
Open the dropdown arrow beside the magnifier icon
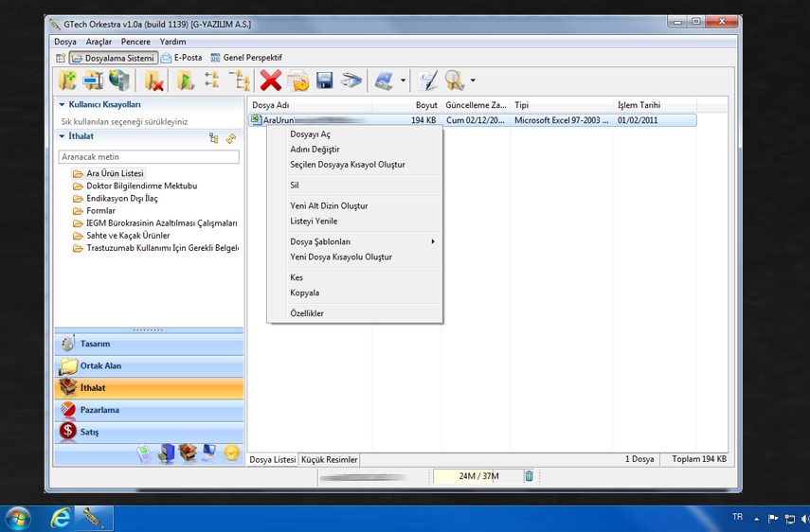point(473,81)
